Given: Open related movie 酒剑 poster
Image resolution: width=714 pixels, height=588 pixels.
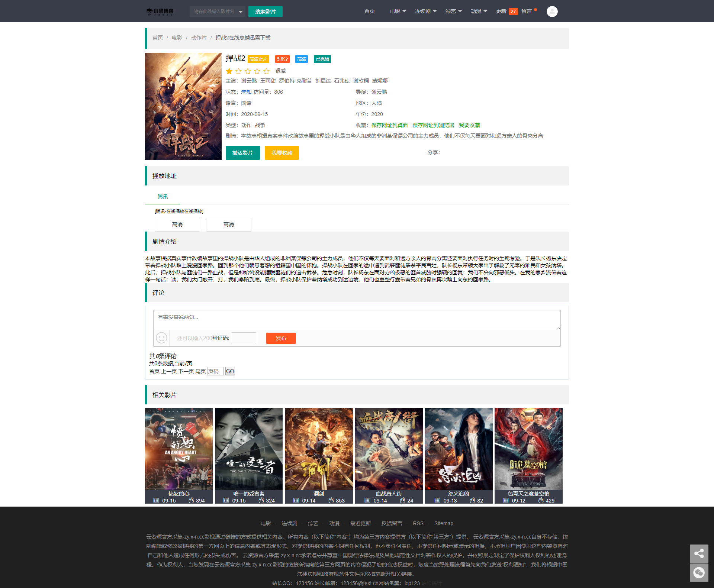Looking at the screenshot, I should click(x=319, y=449).
